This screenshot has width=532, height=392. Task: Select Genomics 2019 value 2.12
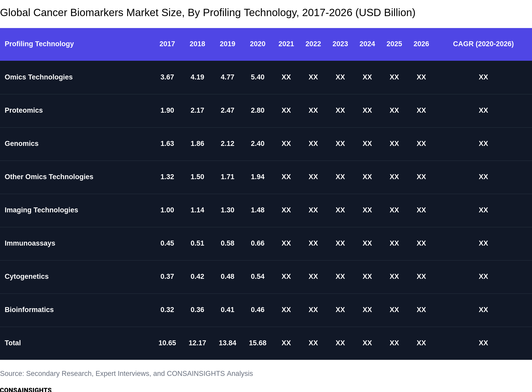pos(228,144)
